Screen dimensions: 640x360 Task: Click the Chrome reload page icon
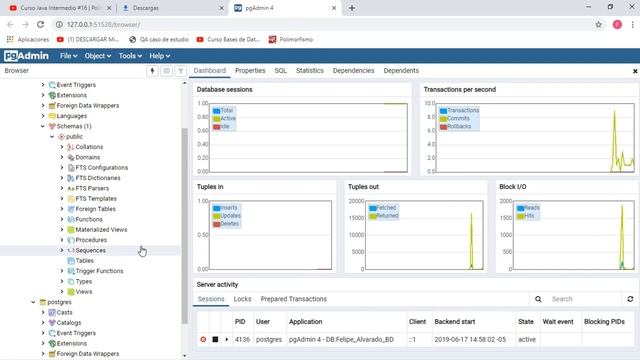pyautogui.click(x=40, y=24)
